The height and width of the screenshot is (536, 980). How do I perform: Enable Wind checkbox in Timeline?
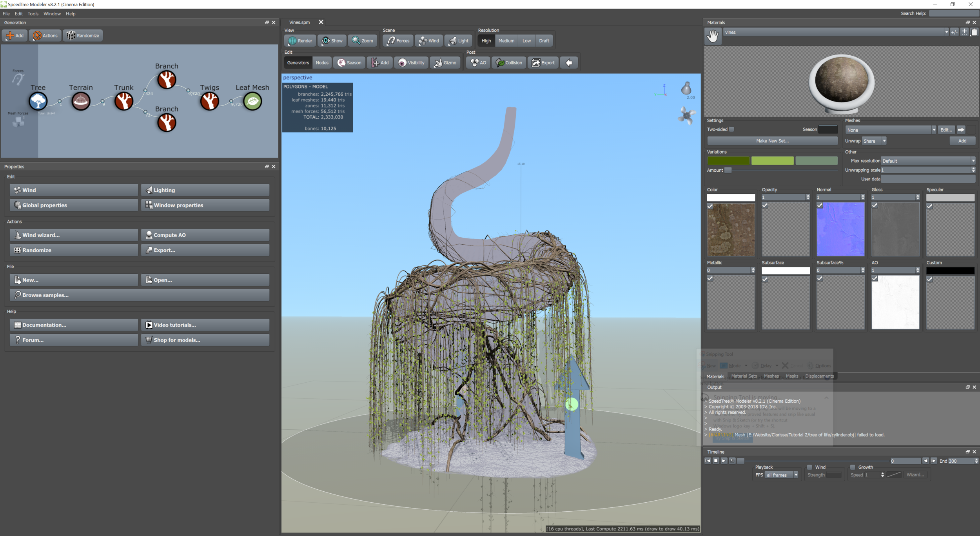(x=809, y=467)
